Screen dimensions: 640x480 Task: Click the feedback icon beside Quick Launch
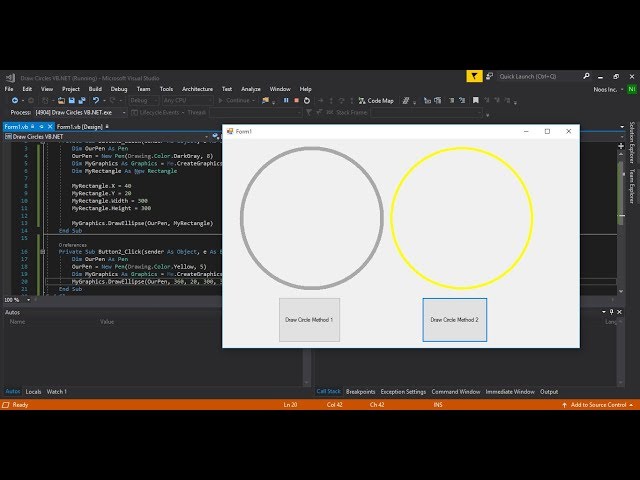point(489,76)
